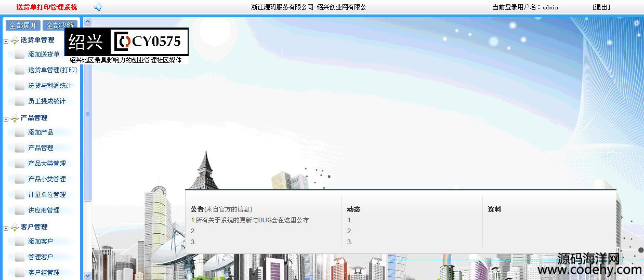Image resolution: width=644 pixels, height=280 pixels.
Task: Click the icon beside 员工提成统计
Action: coord(20,101)
